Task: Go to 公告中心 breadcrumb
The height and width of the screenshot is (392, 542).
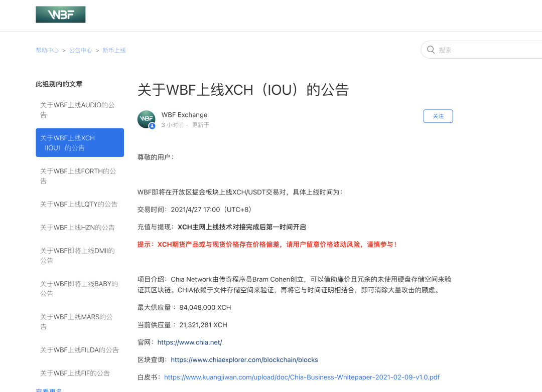Action: click(x=81, y=50)
